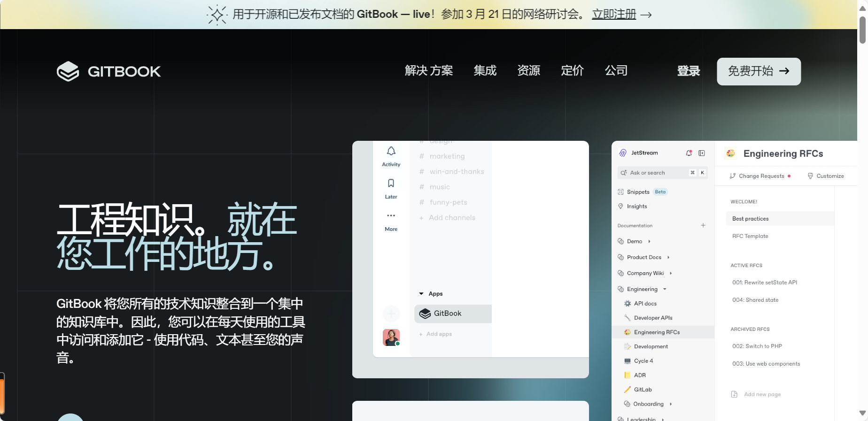Go to the 定价 page
This screenshot has width=868, height=421.
tap(573, 71)
